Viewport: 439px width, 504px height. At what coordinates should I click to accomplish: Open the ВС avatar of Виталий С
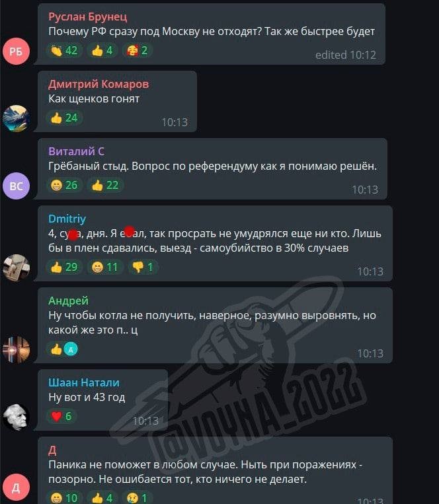coord(16,186)
